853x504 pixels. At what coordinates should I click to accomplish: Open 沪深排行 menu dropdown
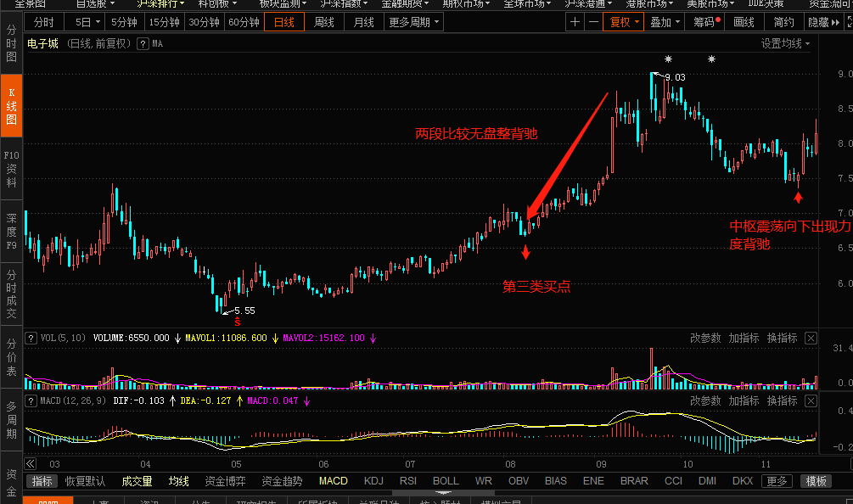(x=160, y=3)
